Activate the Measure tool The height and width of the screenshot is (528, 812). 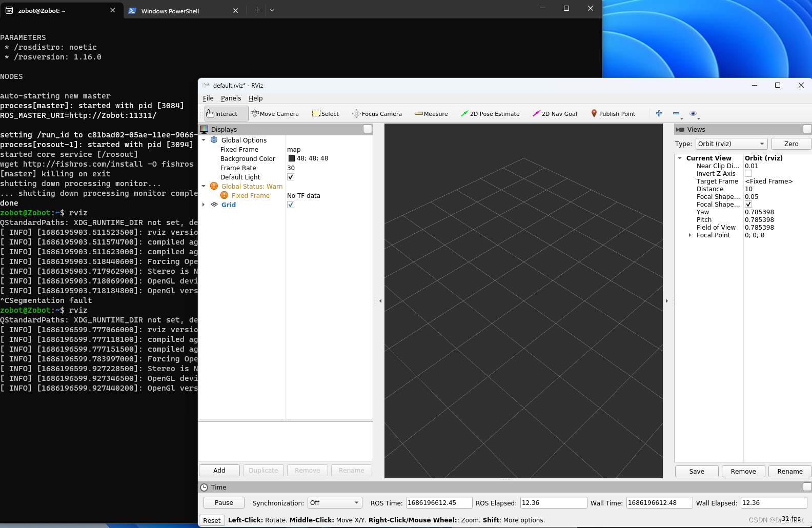[x=431, y=114]
